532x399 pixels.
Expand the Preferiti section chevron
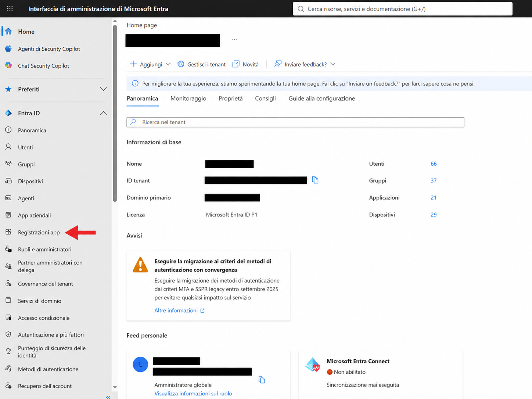coord(103,89)
